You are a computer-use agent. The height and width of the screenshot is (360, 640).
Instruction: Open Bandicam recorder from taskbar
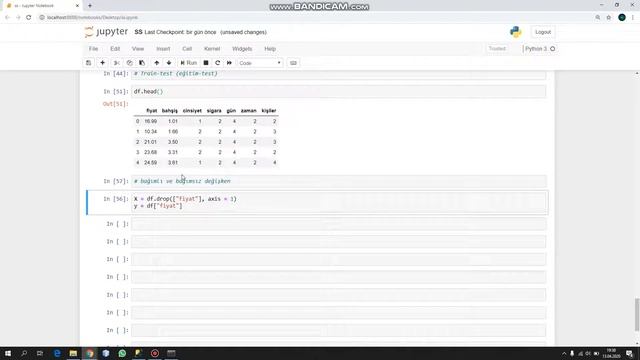pyautogui.click(x=155, y=353)
